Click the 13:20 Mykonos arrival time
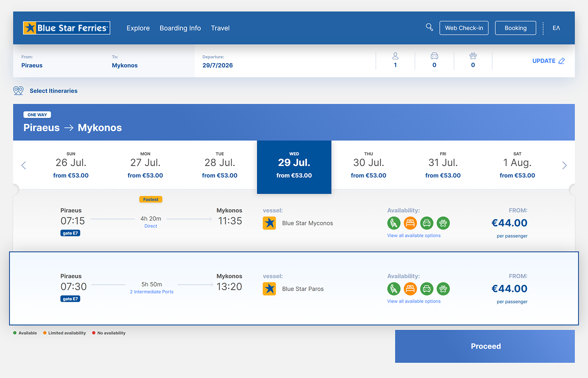The width and height of the screenshot is (588, 378). pyautogui.click(x=229, y=287)
